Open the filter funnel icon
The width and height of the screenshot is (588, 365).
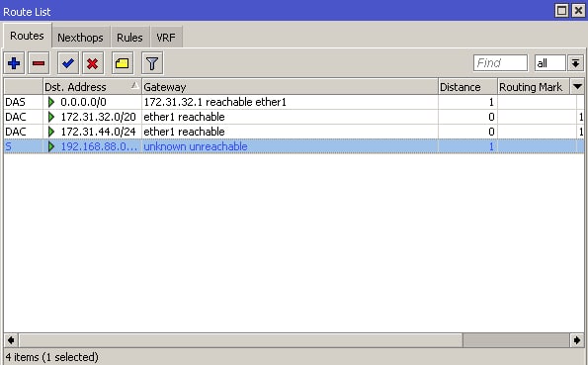(x=152, y=63)
